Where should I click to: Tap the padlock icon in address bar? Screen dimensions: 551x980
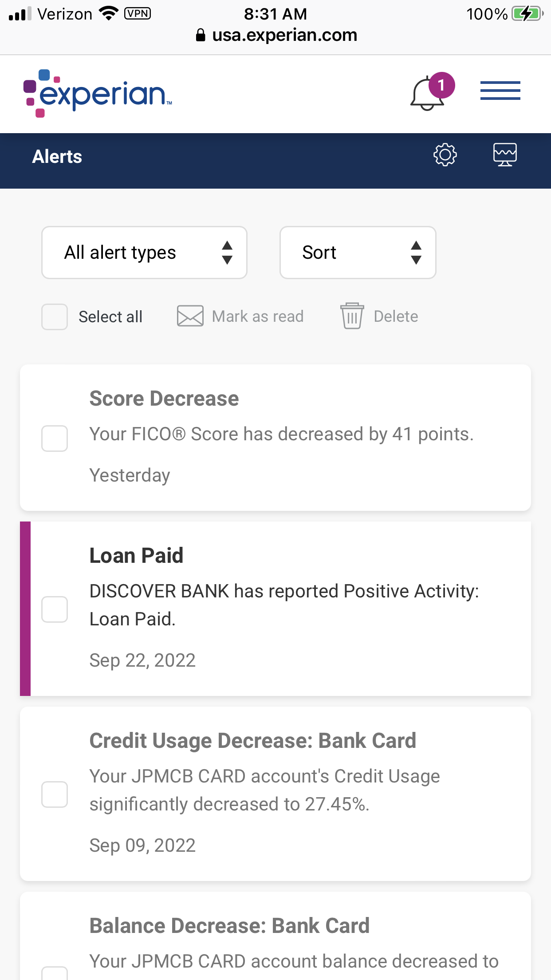pos(201,35)
